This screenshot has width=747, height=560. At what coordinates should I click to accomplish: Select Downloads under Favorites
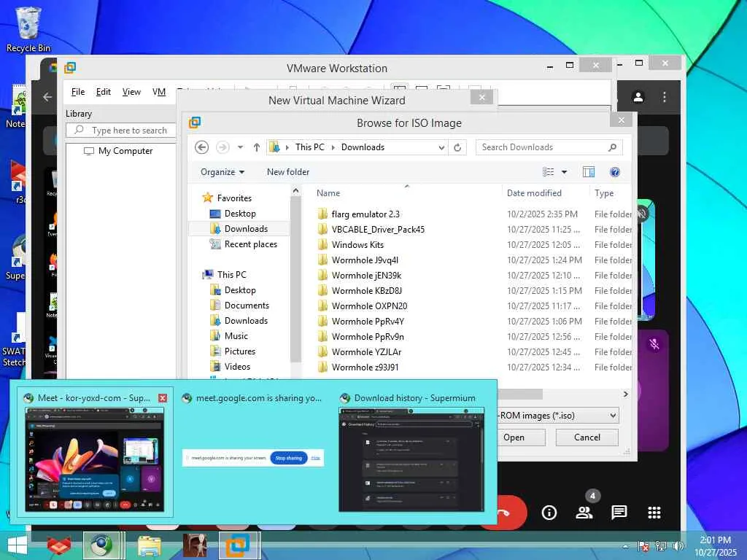[x=239, y=228]
